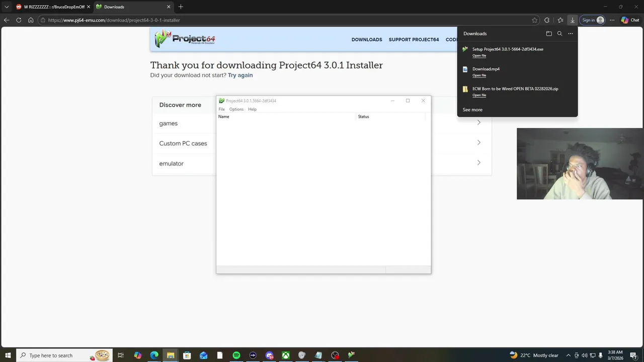The image size is (644, 362).
Task: Open Custom PC cases Discover more item
Action: [183, 143]
